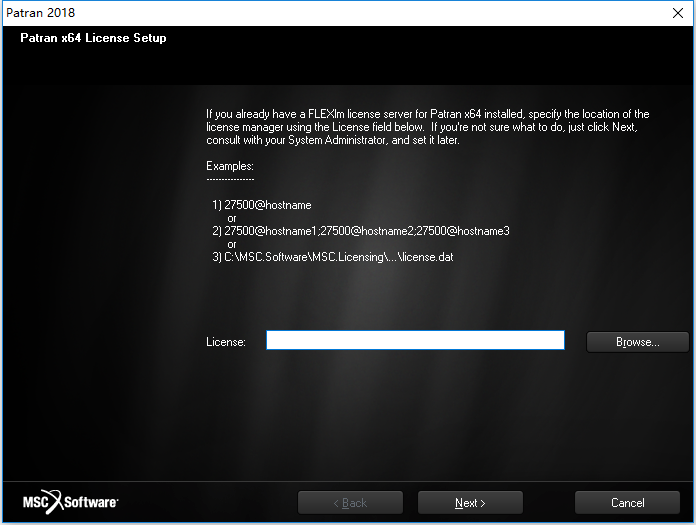The width and height of the screenshot is (696, 525).
Task: Go to previous step with < Back
Action: click(350, 503)
